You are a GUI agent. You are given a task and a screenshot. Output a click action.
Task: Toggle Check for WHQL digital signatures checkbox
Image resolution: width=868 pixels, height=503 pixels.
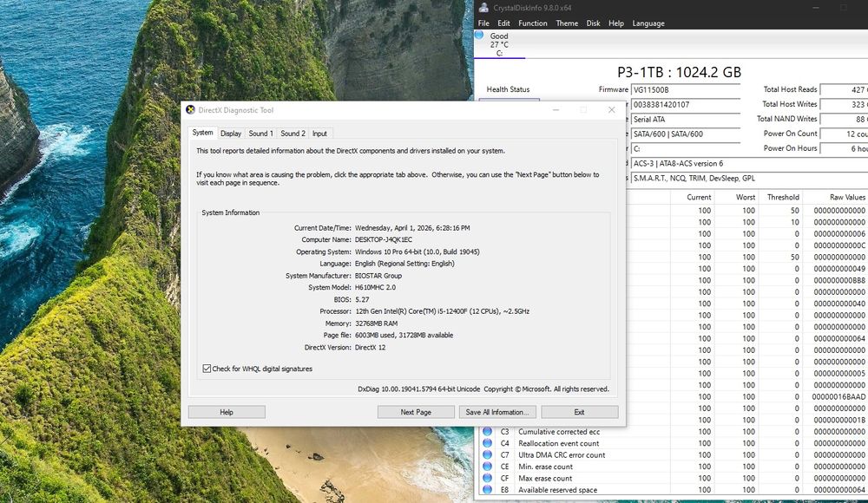pos(207,369)
